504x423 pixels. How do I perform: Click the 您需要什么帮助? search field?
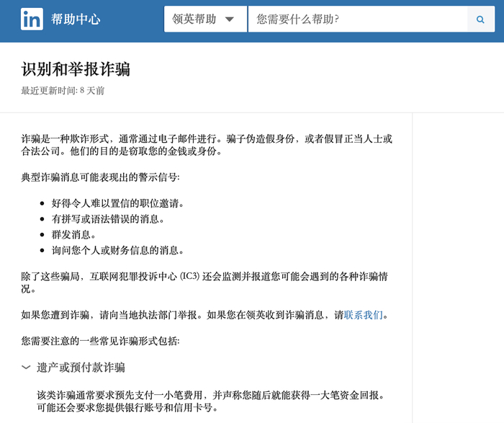pyautogui.click(x=358, y=19)
